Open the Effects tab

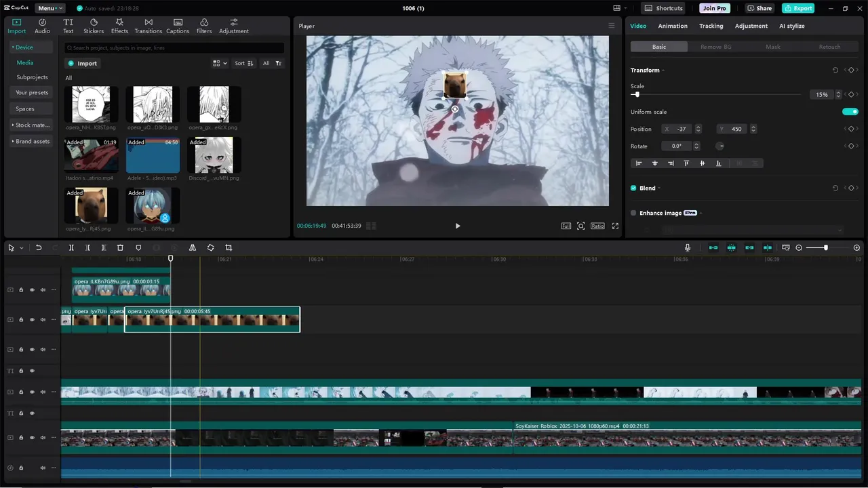[119, 26]
